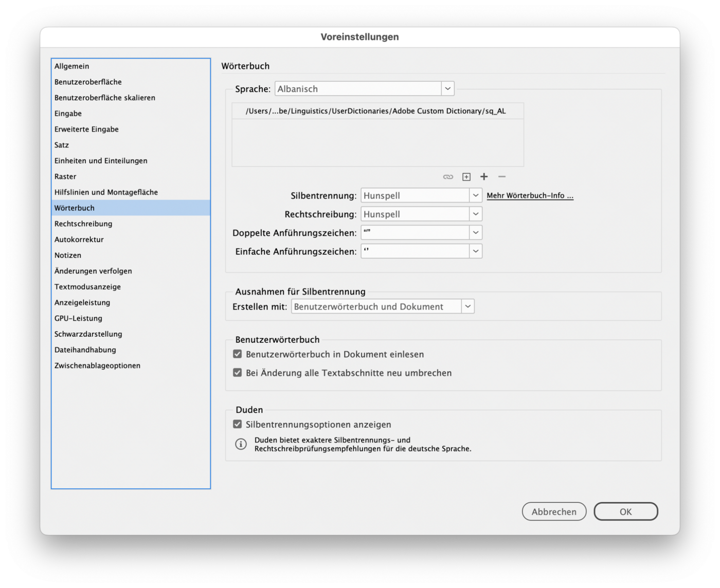Screen dimensions: 720x588
Task: Open Zwischenablageoptionen category
Action: coord(131,365)
